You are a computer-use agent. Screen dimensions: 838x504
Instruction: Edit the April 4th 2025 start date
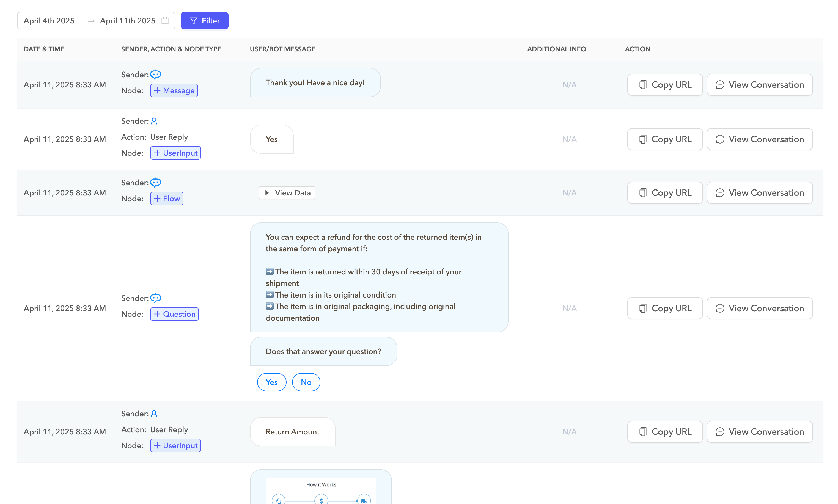(49, 21)
